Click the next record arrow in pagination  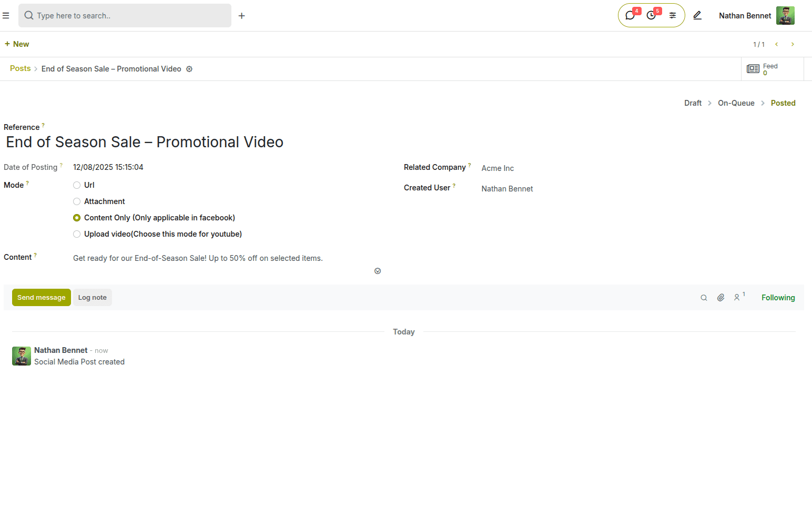pos(793,44)
